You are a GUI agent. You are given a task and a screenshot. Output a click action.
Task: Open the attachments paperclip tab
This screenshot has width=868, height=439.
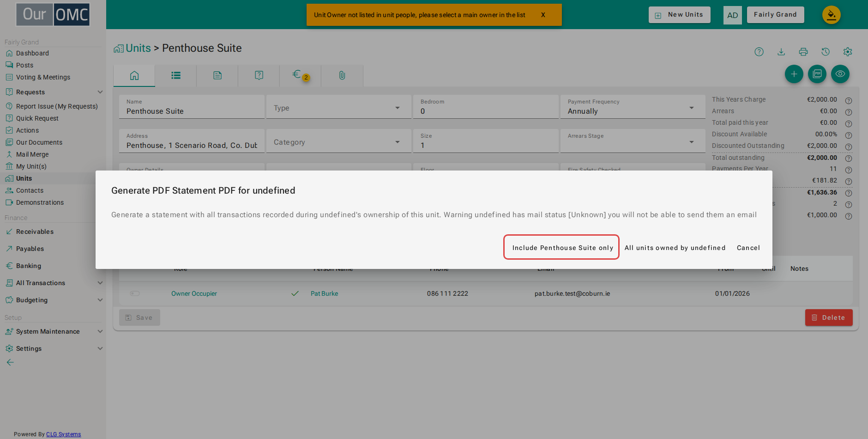pyautogui.click(x=342, y=75)
